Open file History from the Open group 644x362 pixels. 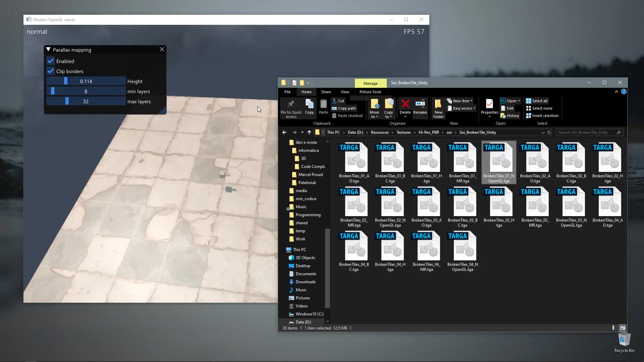pos(509,115)
